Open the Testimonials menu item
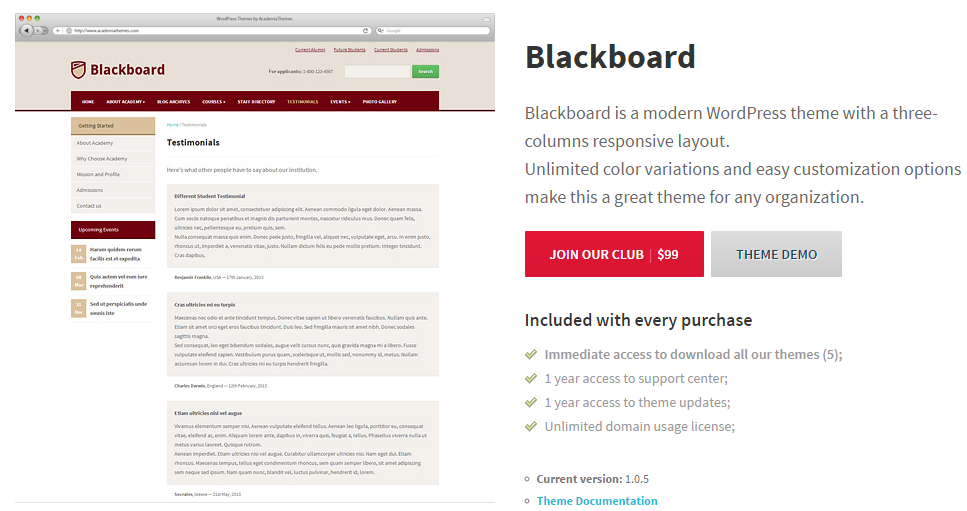Screen dimensions: 967x511 coord(302,102)
